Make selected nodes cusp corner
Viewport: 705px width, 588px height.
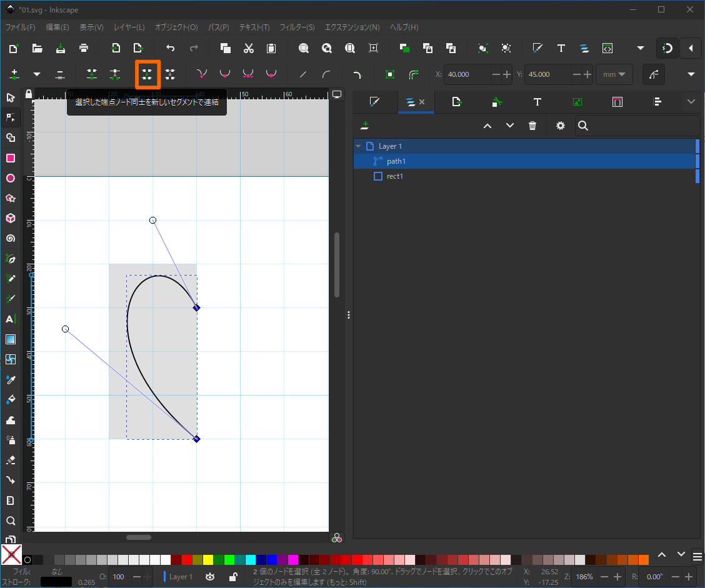tap(202, 74)
